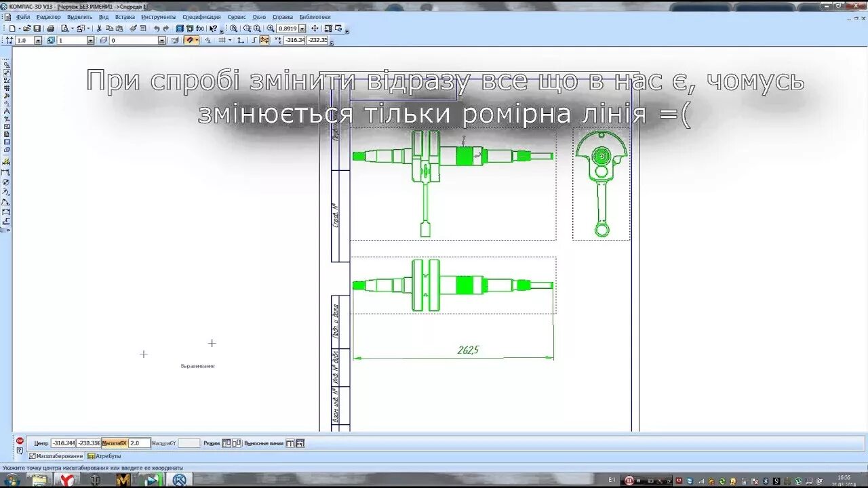Select the first Режим toggle icon

click(227, 443)
